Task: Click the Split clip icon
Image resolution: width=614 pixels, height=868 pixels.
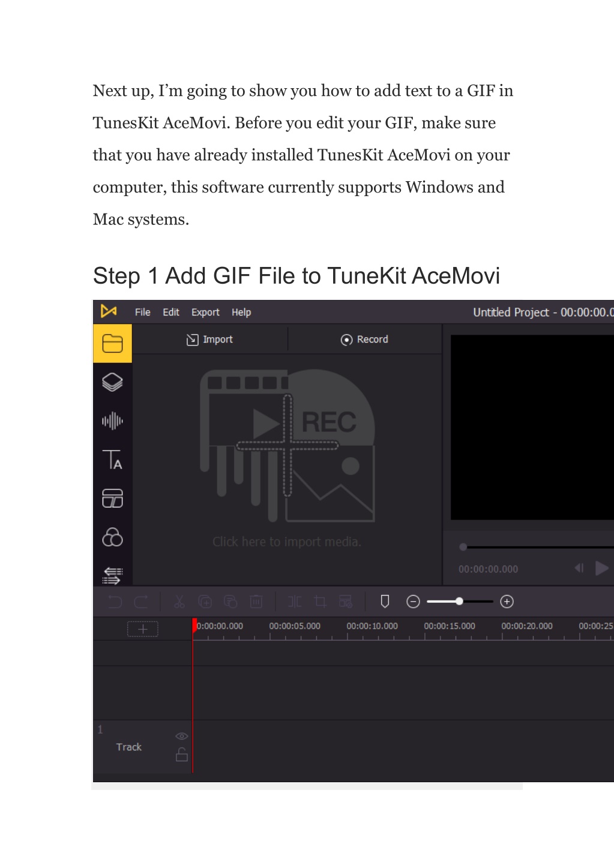Action: pos(295,602)
